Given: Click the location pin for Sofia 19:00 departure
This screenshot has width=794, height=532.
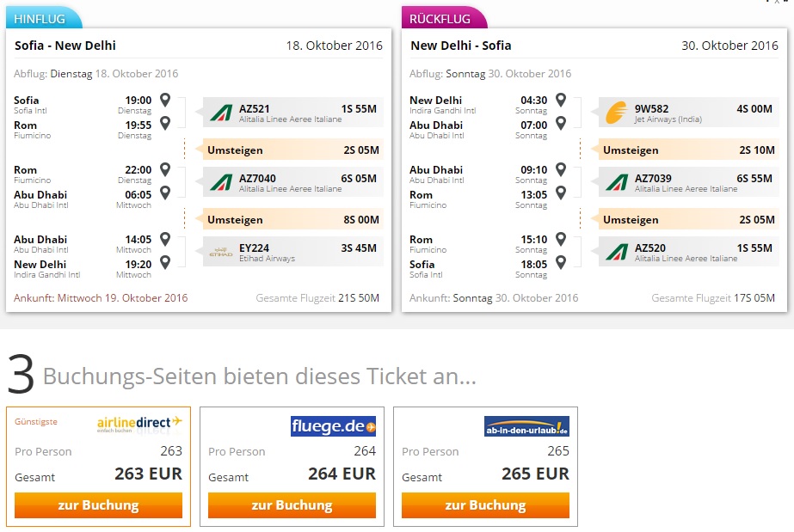Looking at the screenshot, I should click(165, 100).
